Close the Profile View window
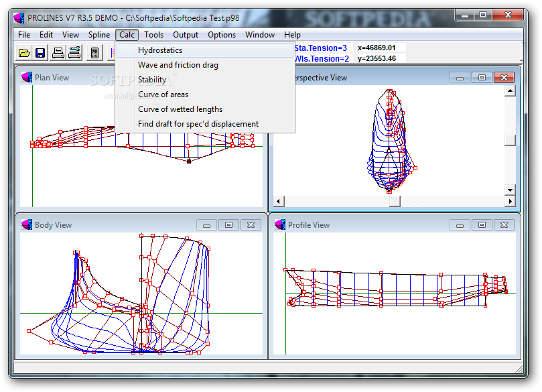 tap(504, 225)
